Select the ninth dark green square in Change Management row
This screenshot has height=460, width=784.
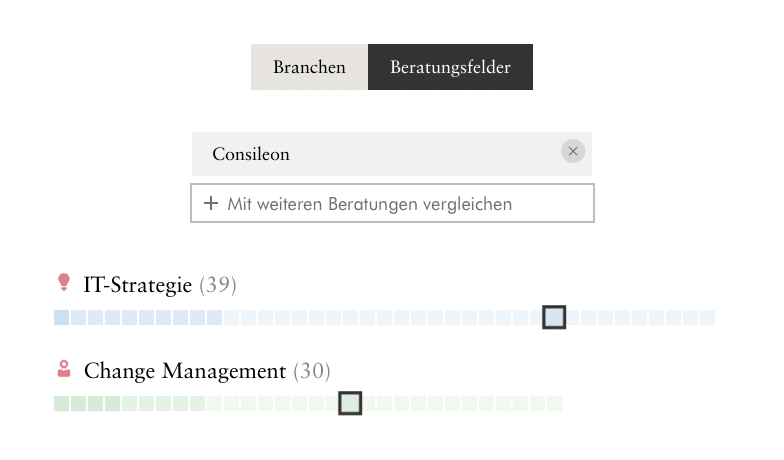pyautogui.click(x=198, y=404)
